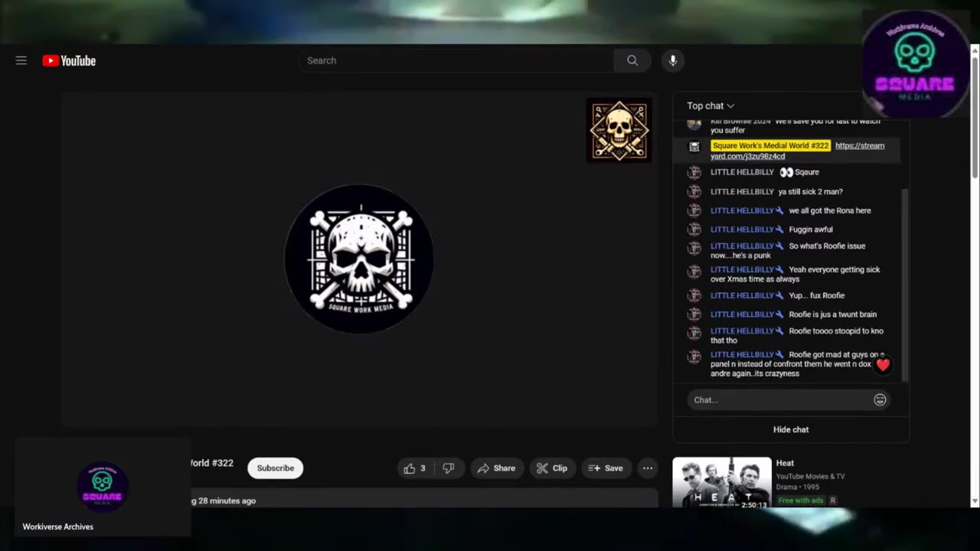Viewport: 980px width, 551px height.
Task: Open more actions ellipsis menu
Action: [648, 468]
